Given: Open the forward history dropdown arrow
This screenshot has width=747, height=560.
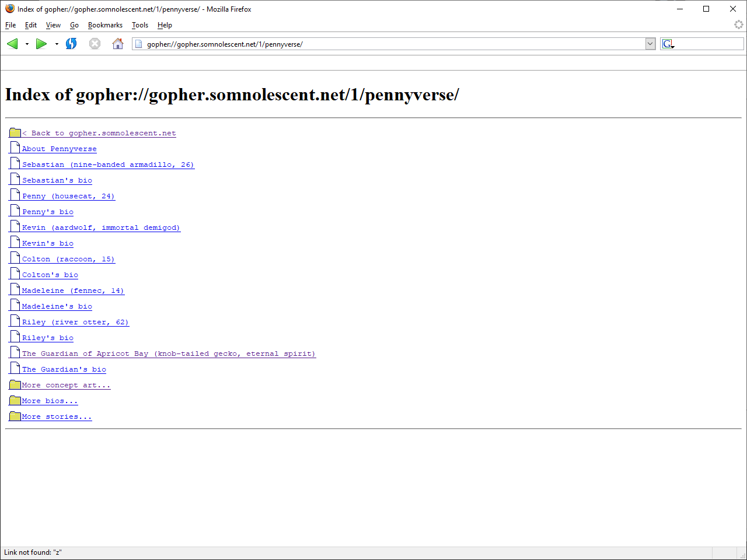Looking at the screenshot, I should pyautogui.click(x=57, y=44).
